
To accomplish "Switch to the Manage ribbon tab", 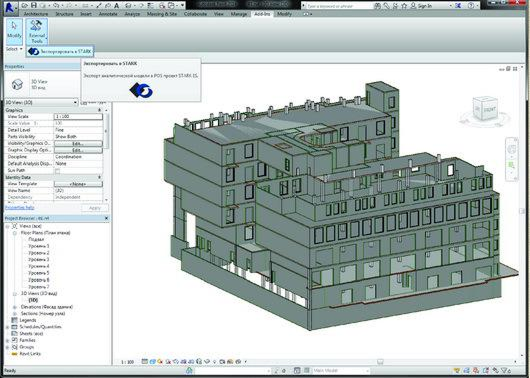I will [x=239, y=14].
